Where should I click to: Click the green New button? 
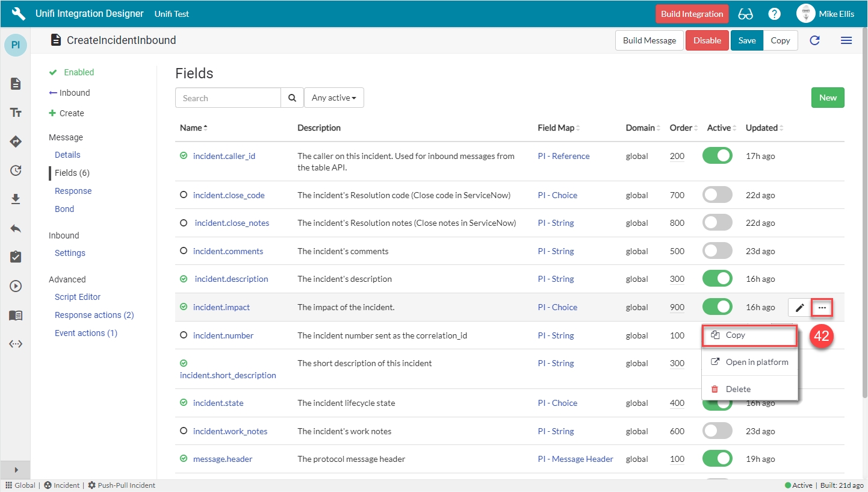point(827,98)
